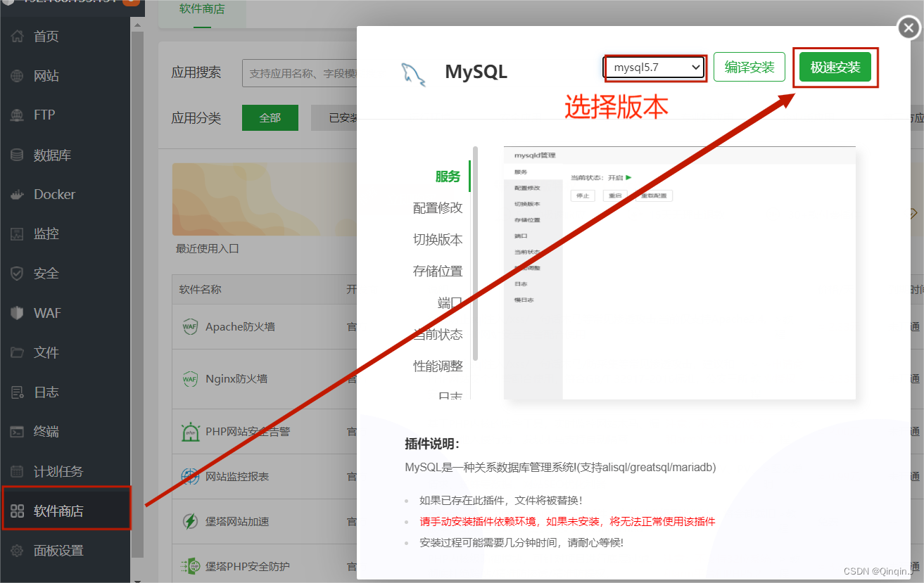924x583 pixels.
Task: Click the 堡塔网站加速 software name
Action: pos(237,522)
